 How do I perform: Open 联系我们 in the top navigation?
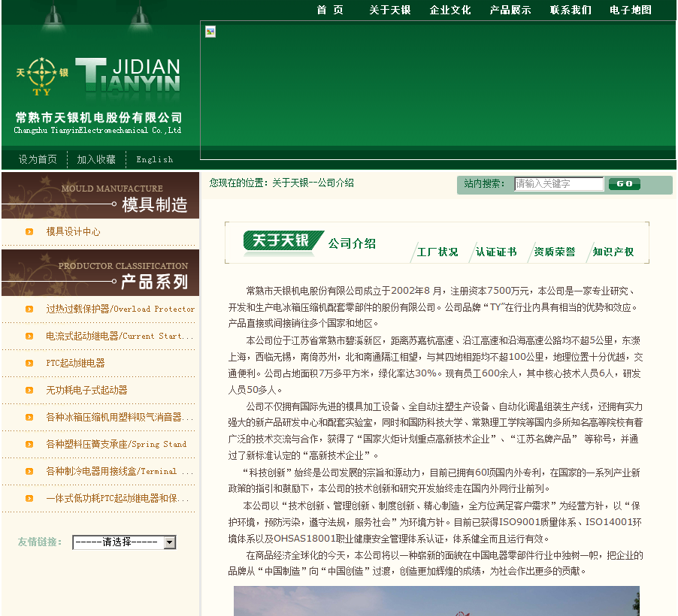tap(571, 10)
